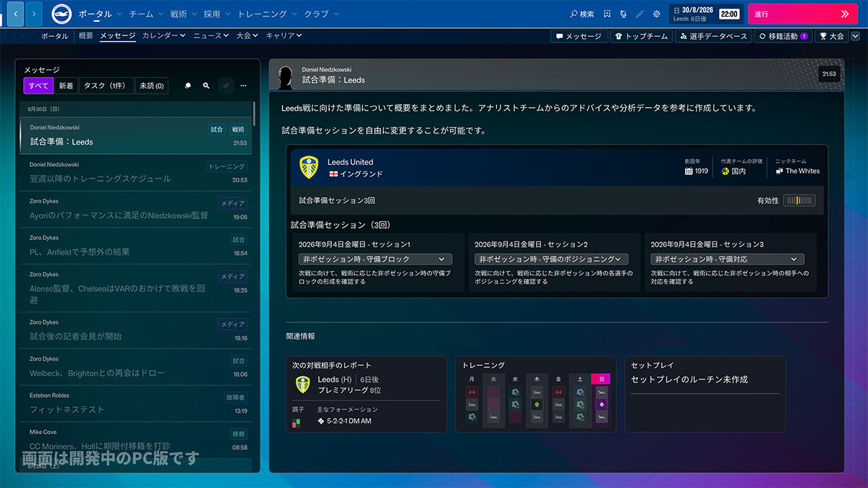Open the キャリア sub-menu

284,35
